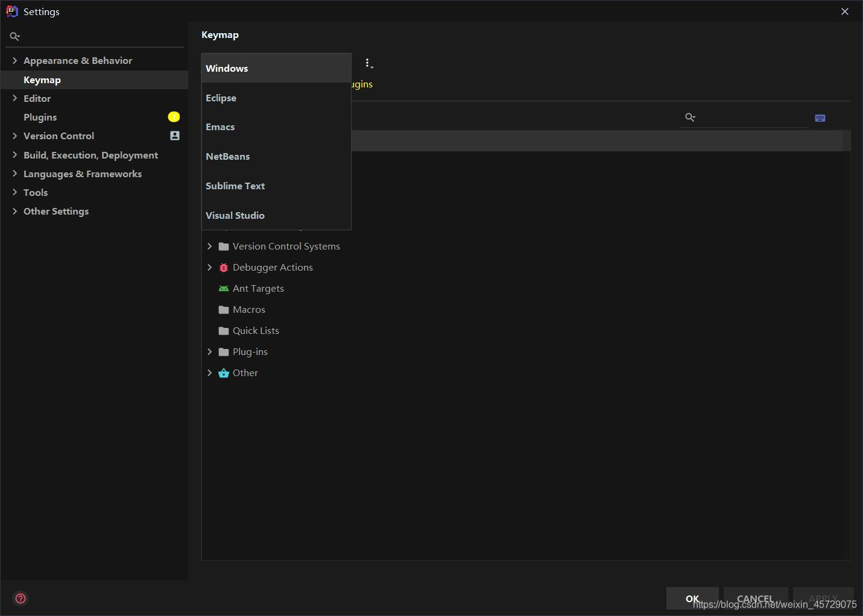Follow the yellow plugins link
Screen dimensions: 863x616
click(362, 84)
